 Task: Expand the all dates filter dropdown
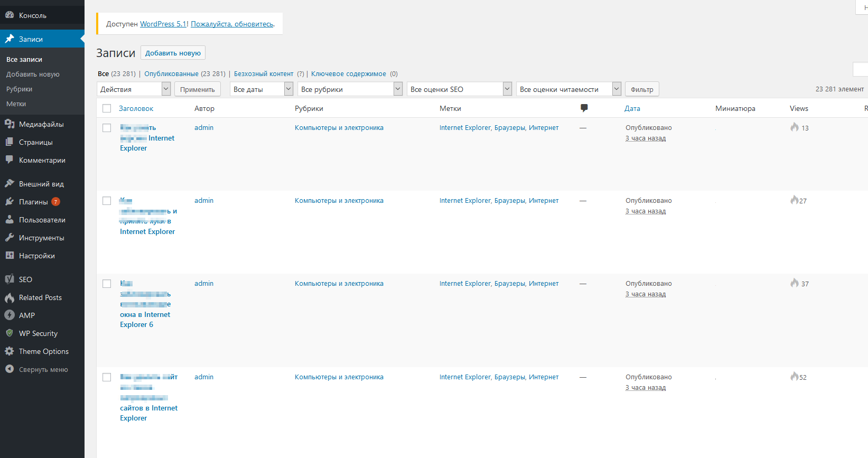tap(262, 89)
